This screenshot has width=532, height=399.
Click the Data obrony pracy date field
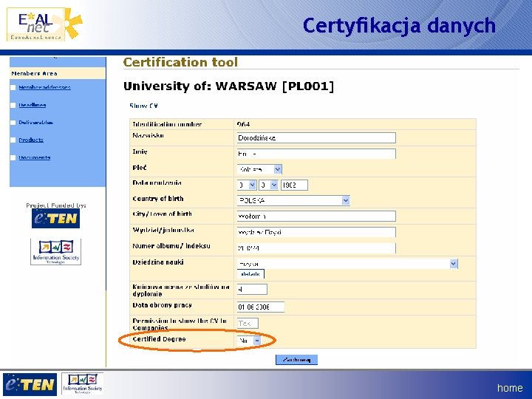coord(261,307)
